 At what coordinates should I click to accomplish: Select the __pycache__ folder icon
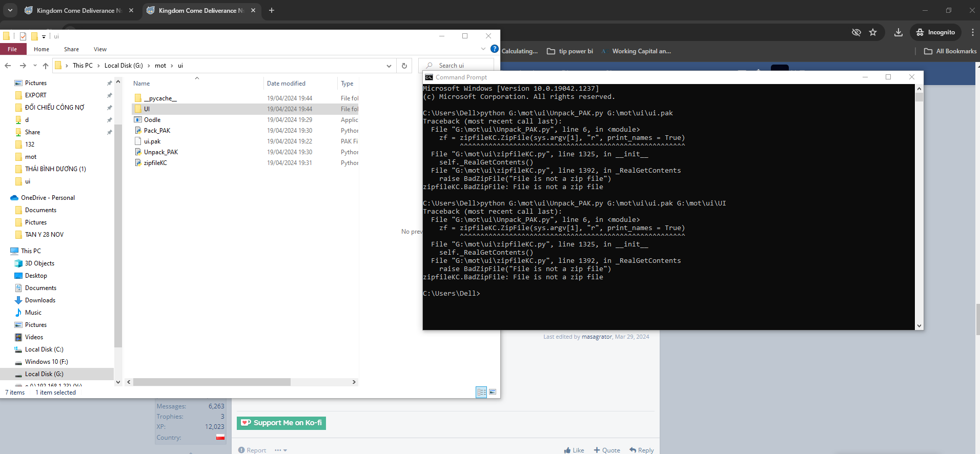coord(138,98)
